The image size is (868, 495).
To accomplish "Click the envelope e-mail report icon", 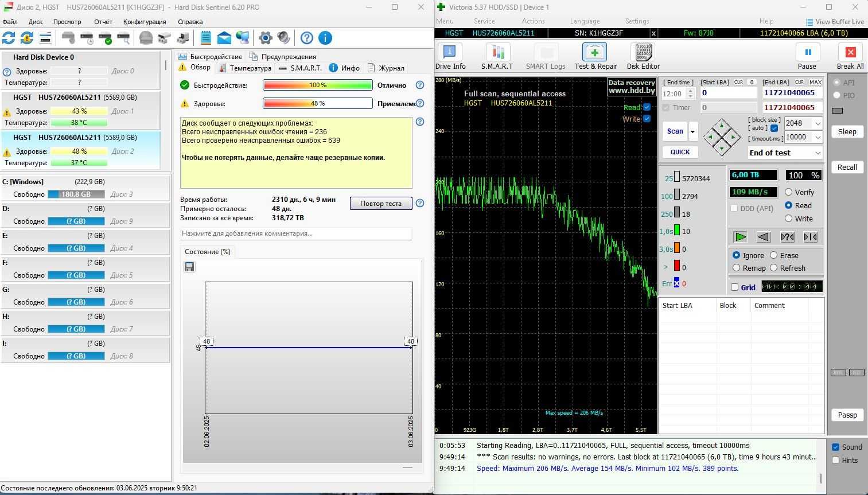I will coord(224,38).
